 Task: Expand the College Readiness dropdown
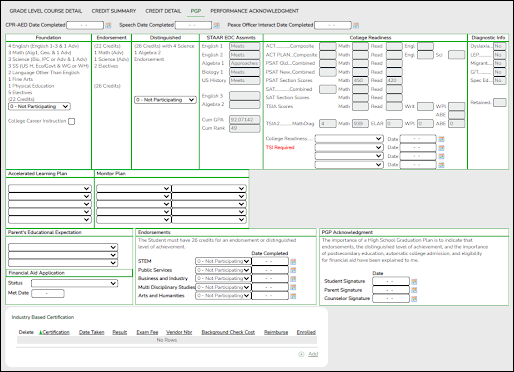coord(349,139)
